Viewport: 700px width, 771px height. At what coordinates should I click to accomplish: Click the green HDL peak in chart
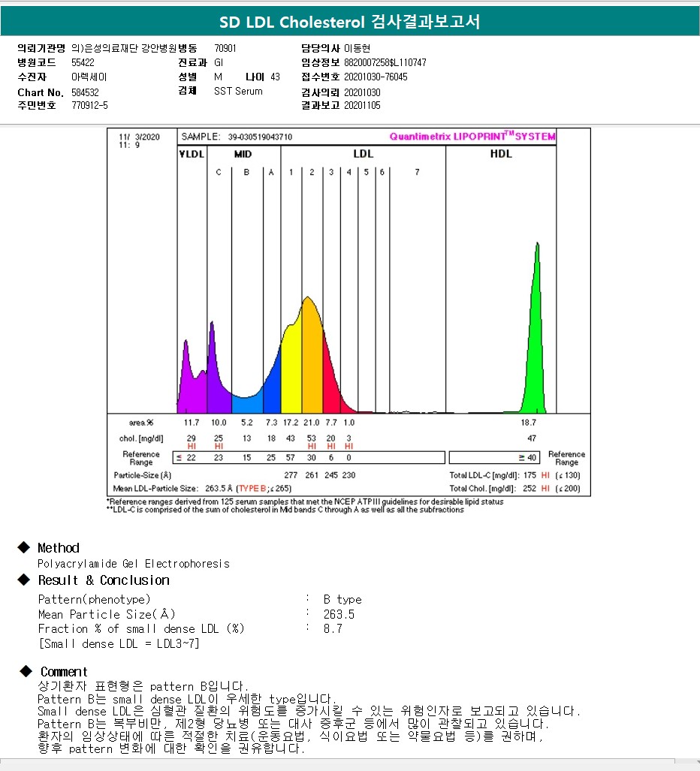[x=536, y=344]
